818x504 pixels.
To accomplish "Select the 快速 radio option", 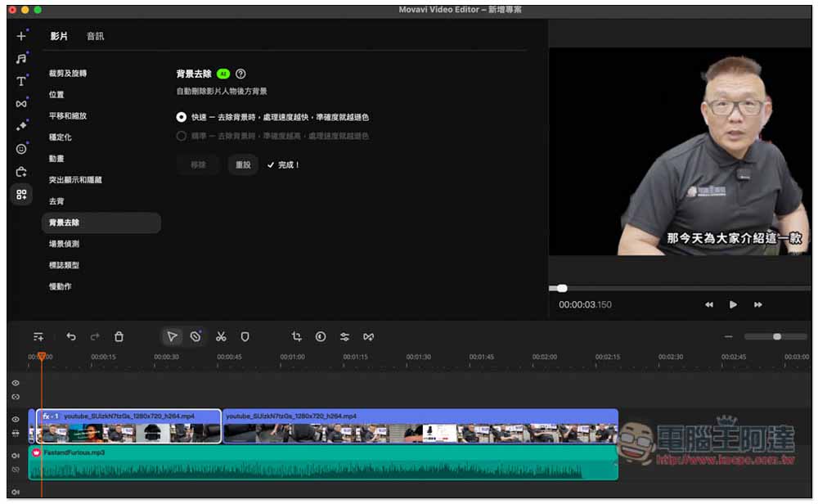I will pos(181,117).
